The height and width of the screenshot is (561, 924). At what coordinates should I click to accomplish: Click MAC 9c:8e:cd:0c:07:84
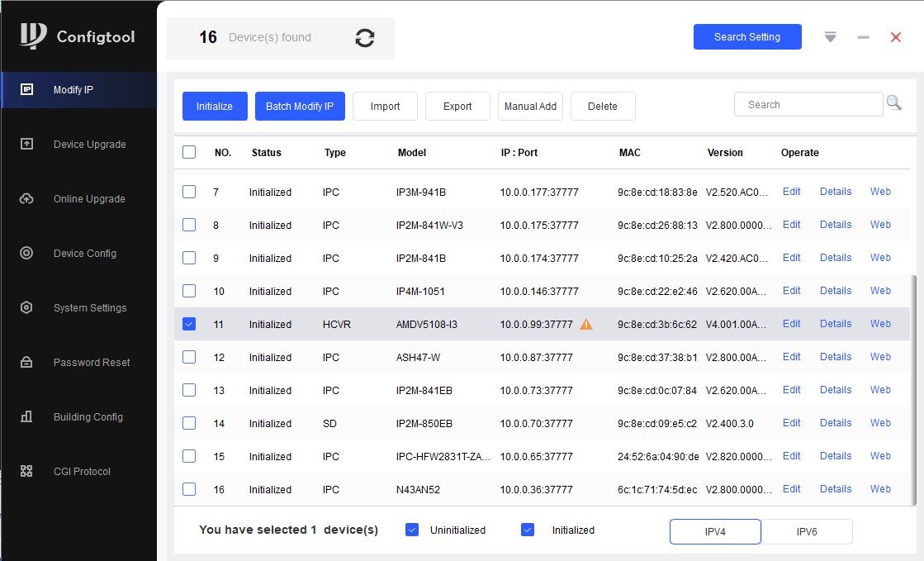coord(657,391)
